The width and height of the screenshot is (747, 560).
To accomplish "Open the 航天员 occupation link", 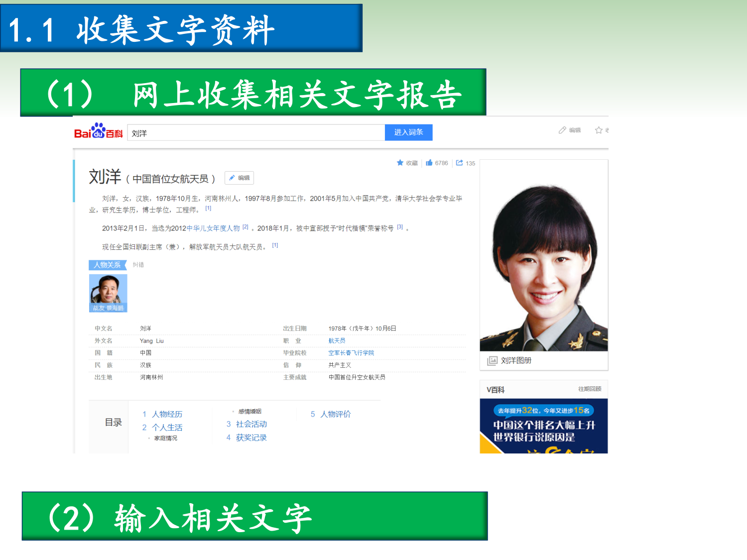I will point(337,341).
